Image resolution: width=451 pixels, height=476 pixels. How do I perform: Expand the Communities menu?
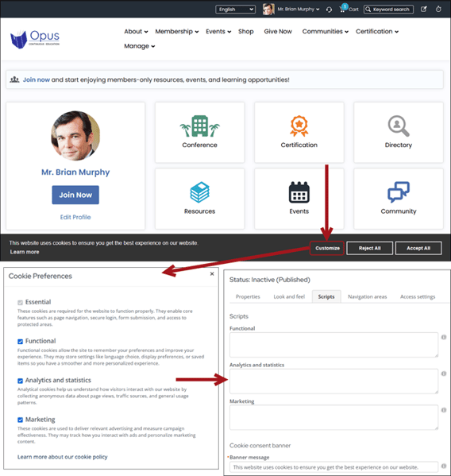325,32
